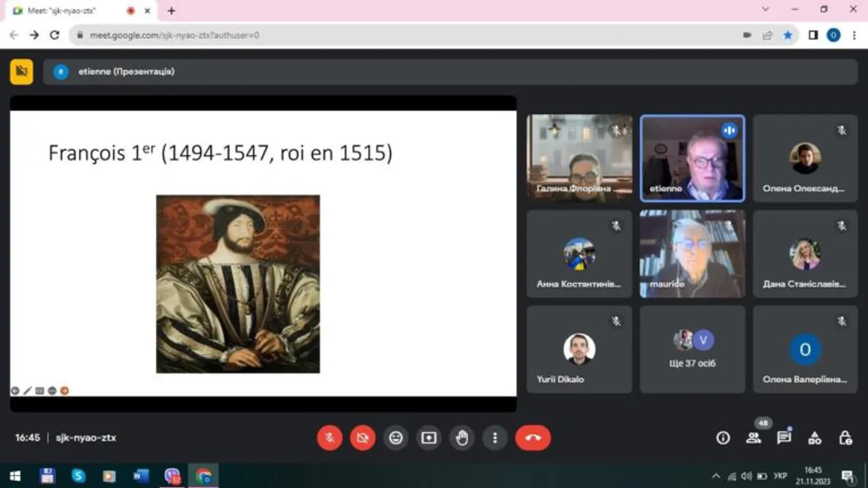Click the Олена Олександ... participant tile
The image size is (868, 488).
[x=805, y=159]
